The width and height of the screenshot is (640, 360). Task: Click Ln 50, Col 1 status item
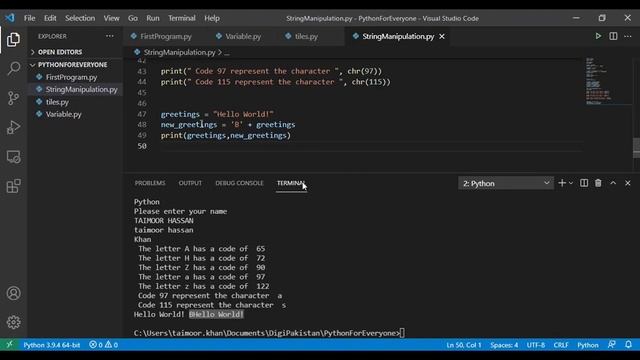click(x=464, y=345)
